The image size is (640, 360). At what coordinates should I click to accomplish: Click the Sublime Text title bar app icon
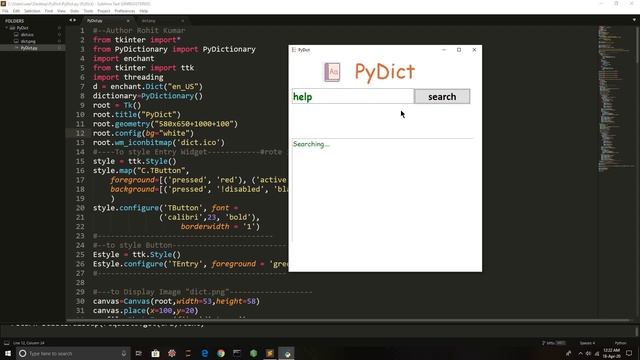point(4,4)
